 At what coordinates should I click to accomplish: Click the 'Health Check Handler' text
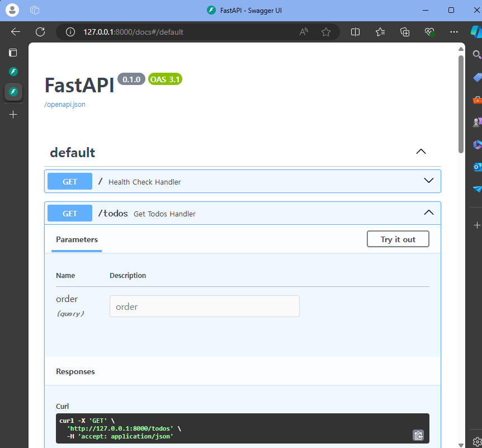[x=144, y=182]
